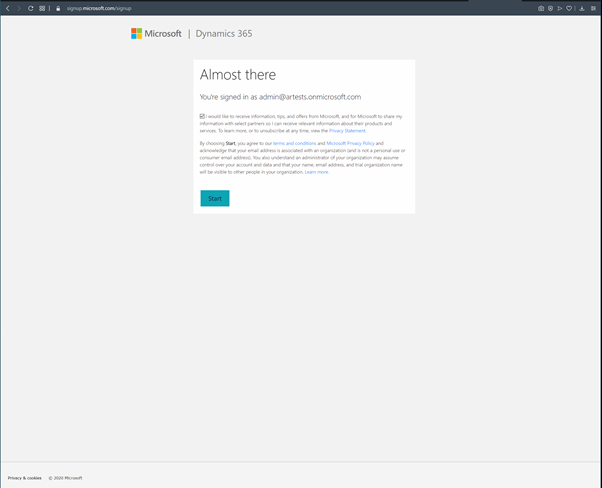
Task: Open the speed dial grid icon
Action: [42, 8]
